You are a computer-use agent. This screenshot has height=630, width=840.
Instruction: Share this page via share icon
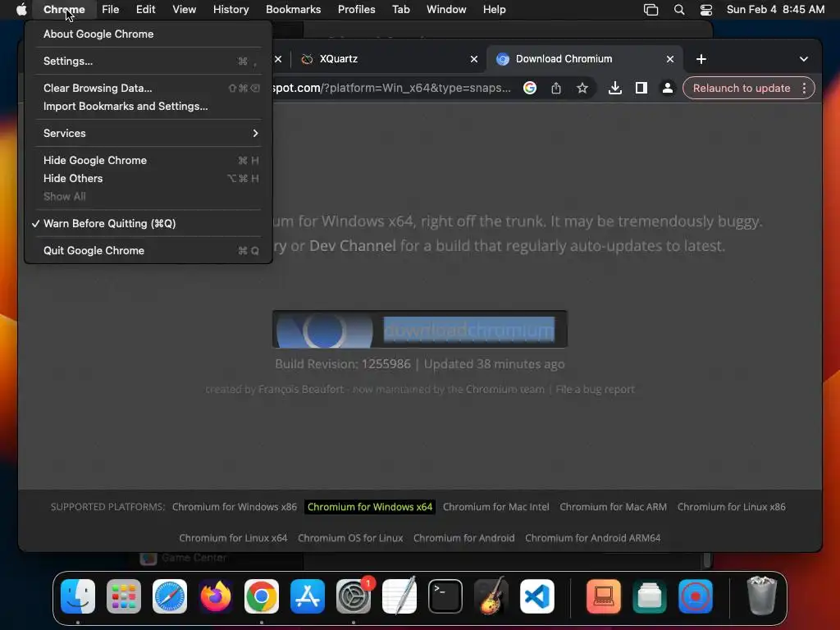(556, 88)
